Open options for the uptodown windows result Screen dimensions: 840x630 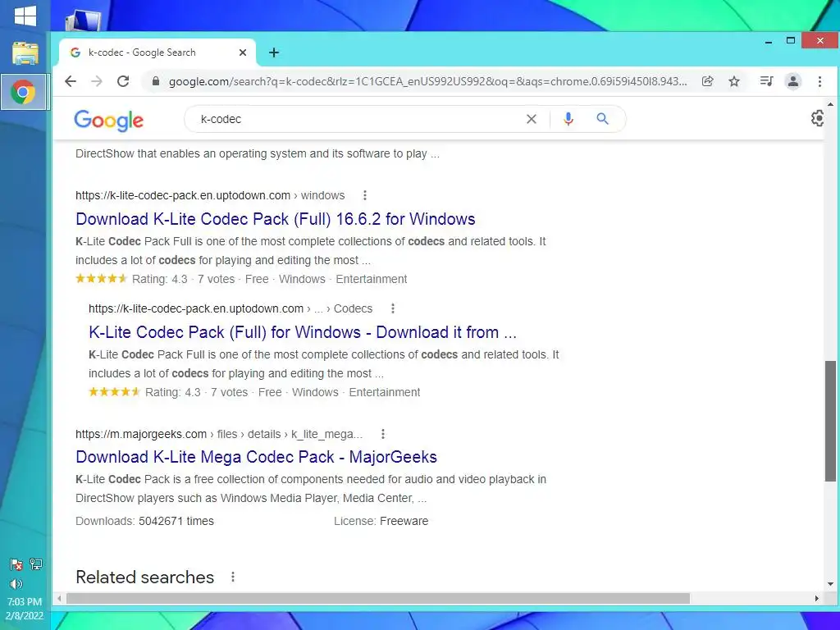coord(365,195)
